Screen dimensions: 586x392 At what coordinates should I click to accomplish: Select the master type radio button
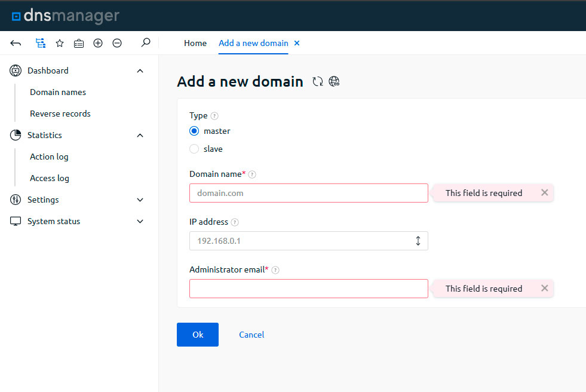pos(194,131)
